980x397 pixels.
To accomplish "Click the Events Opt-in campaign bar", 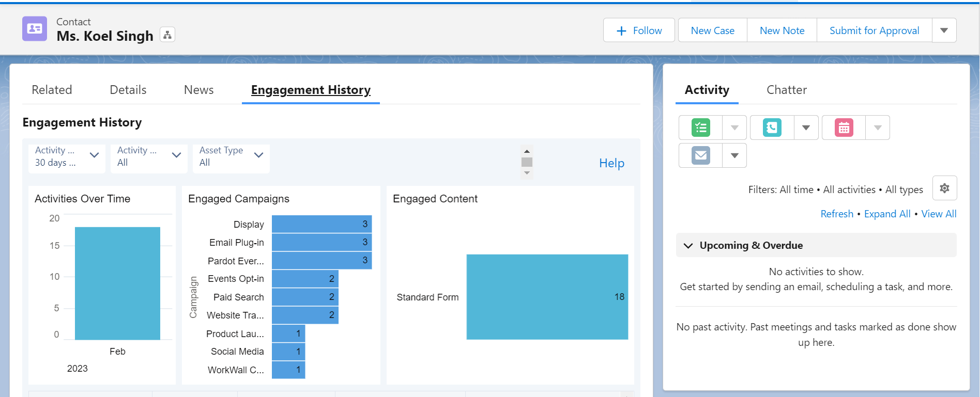I will click(305, 279).
